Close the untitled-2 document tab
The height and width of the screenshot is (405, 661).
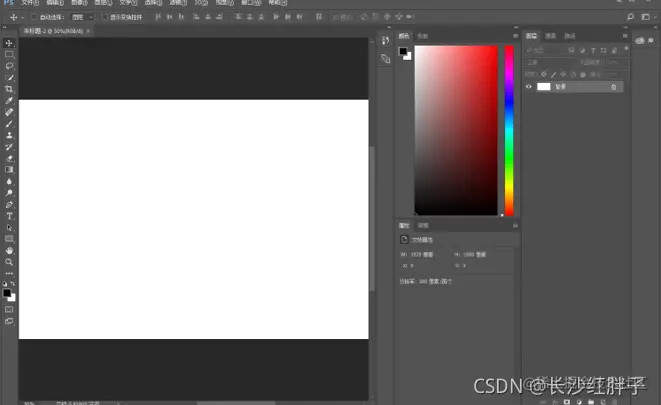coord(88,31)
